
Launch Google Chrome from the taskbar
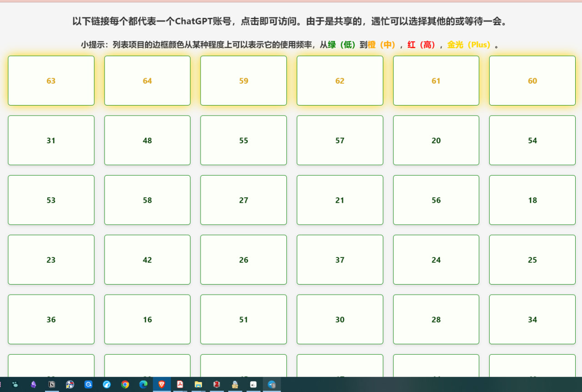click(x=125, y=384)
